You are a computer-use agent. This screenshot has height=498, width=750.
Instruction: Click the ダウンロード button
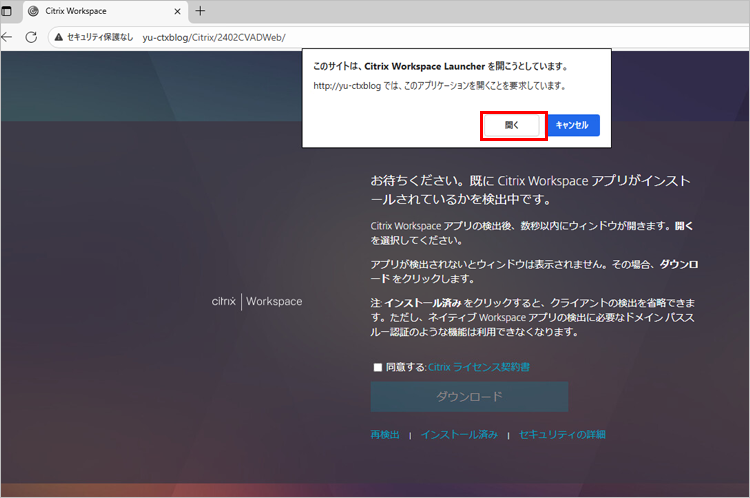tap(469, 397)
